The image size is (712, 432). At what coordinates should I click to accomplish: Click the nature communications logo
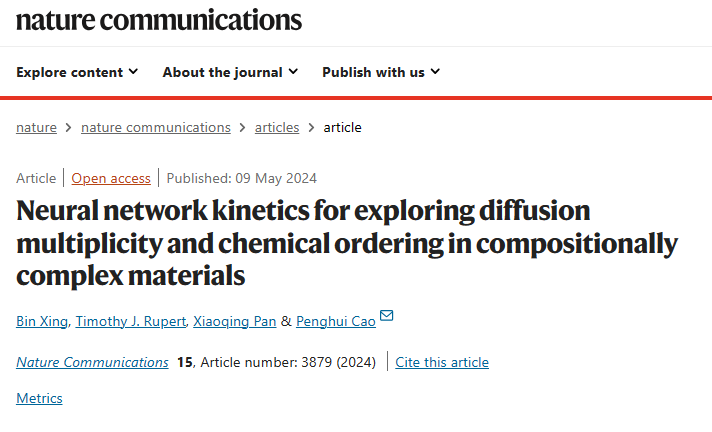click(159, 20)
